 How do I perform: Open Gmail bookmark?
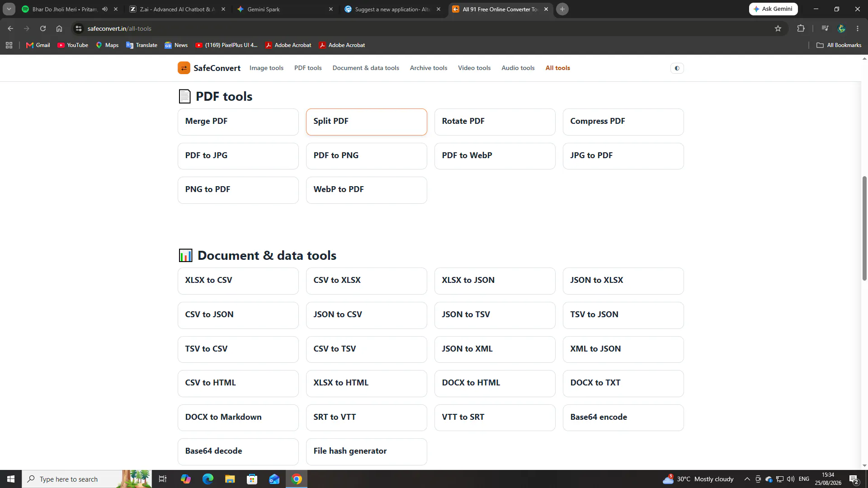tap(38, 45)
